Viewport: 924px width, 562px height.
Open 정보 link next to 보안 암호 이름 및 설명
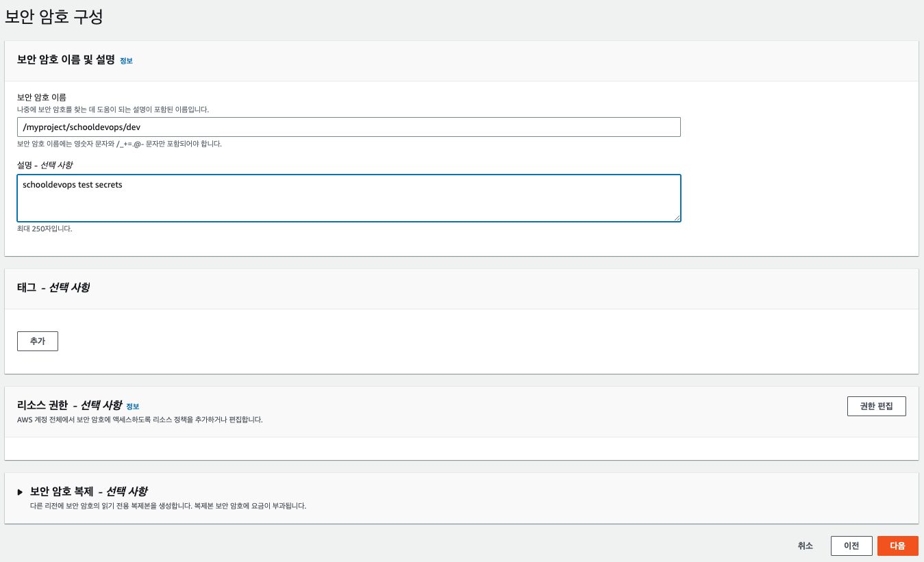point(126,61)
